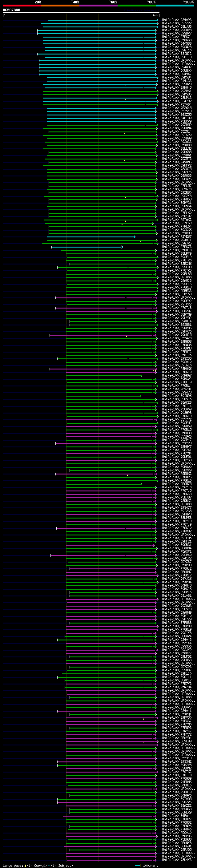Select label UniRef100_Q9AUI5
This screenshot has height=868, width=197.
177,335
